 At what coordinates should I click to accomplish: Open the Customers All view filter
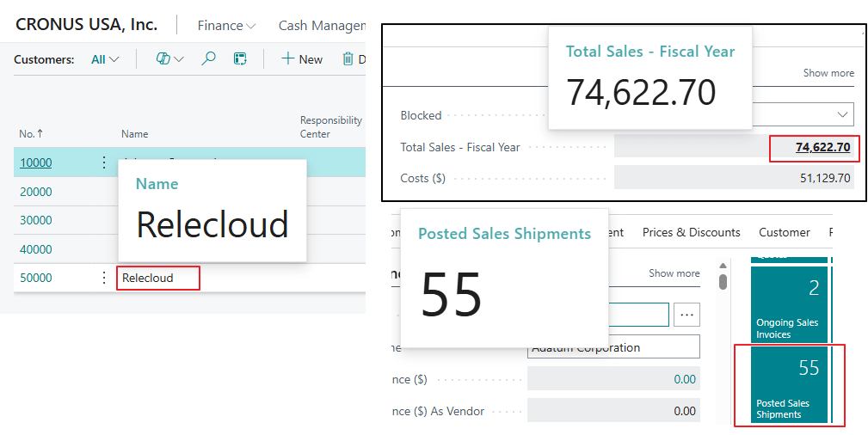click(105, 59)
